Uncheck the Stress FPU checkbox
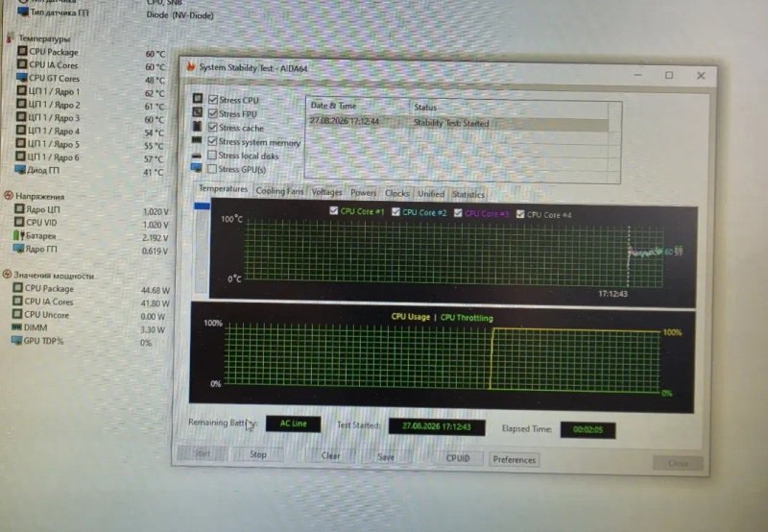 [213, 113]
